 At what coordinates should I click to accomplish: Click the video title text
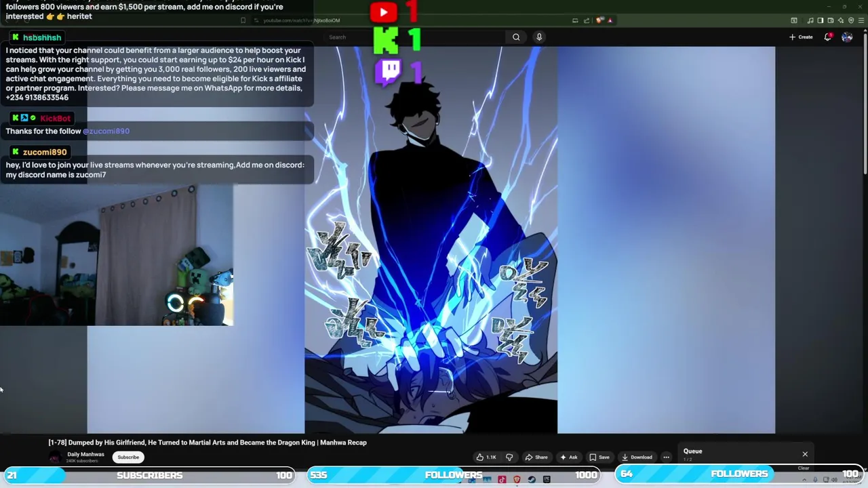pyautogui.click(x=208, y=443)
